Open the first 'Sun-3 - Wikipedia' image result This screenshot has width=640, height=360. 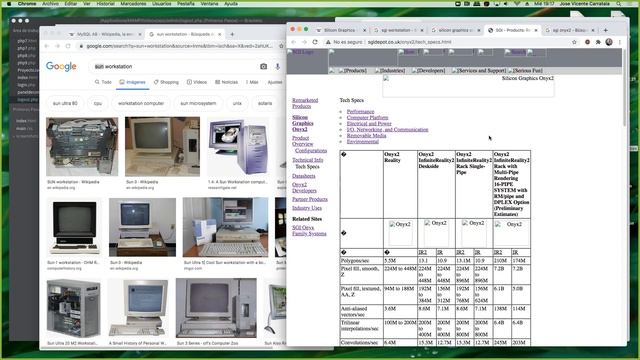pos(162,147)
